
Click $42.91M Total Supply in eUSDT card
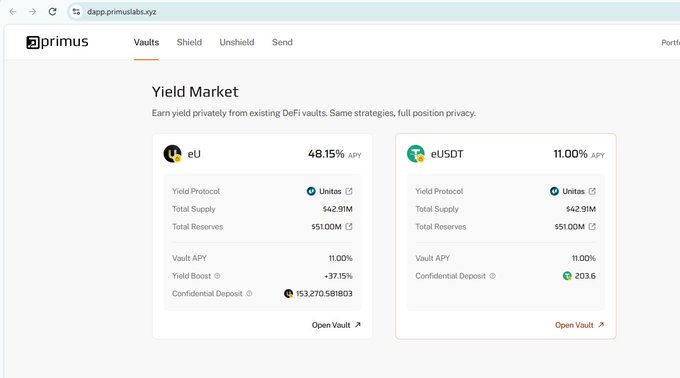click(581, 209)
